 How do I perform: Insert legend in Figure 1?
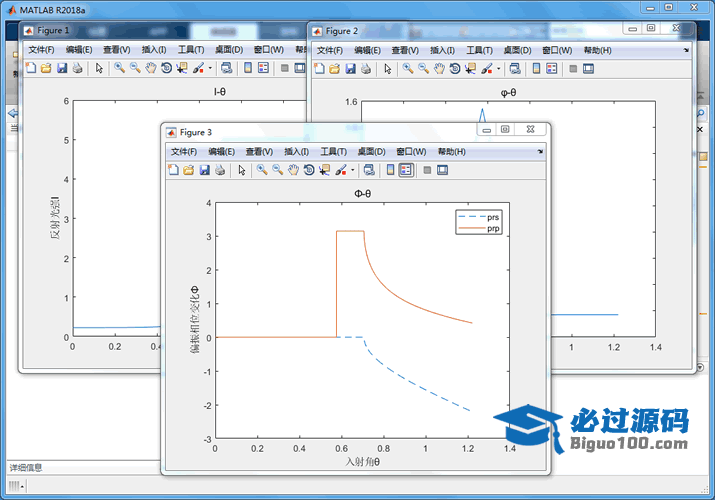(x=264, y=68)
